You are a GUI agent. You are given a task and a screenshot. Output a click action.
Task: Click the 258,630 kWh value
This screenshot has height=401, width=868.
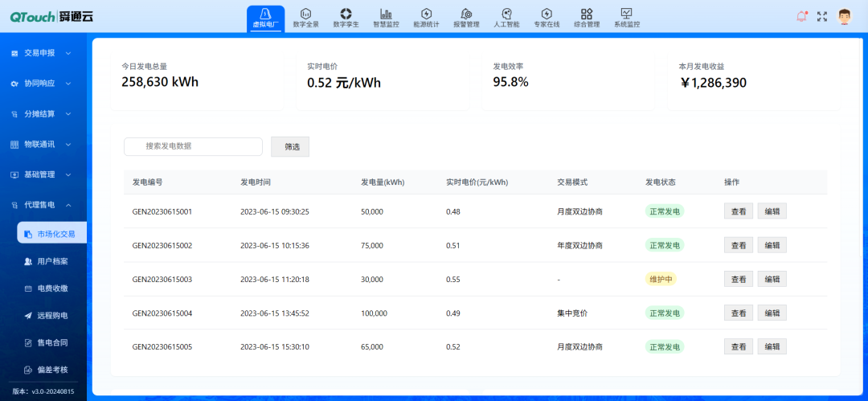click(x=160, y=83)
